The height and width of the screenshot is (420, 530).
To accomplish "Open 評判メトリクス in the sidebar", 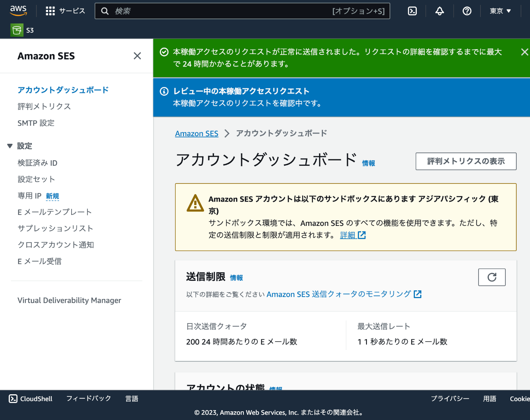I will coord(44,106).
